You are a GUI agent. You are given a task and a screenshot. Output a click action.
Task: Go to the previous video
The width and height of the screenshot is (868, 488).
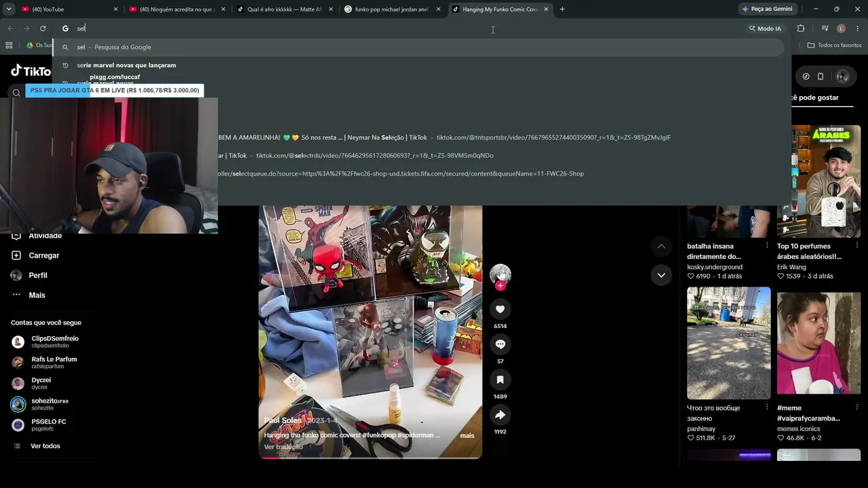[x=661, y=246]
